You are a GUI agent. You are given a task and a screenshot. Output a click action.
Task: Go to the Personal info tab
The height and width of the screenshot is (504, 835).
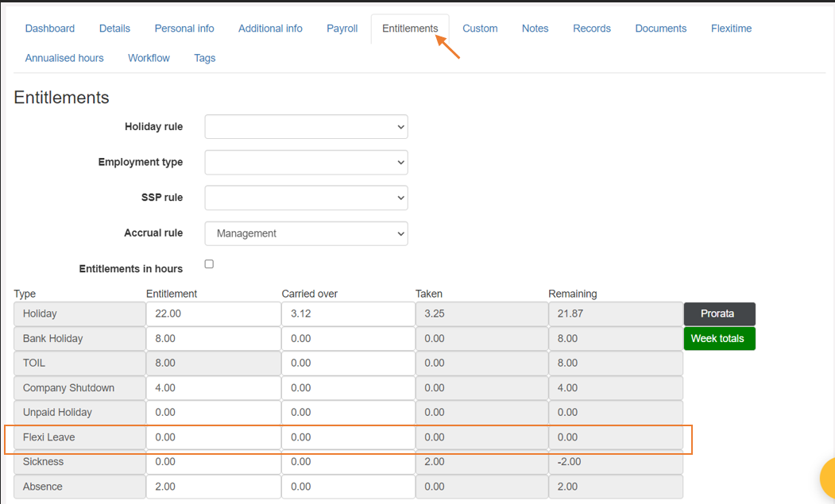[x=184, y=28]
